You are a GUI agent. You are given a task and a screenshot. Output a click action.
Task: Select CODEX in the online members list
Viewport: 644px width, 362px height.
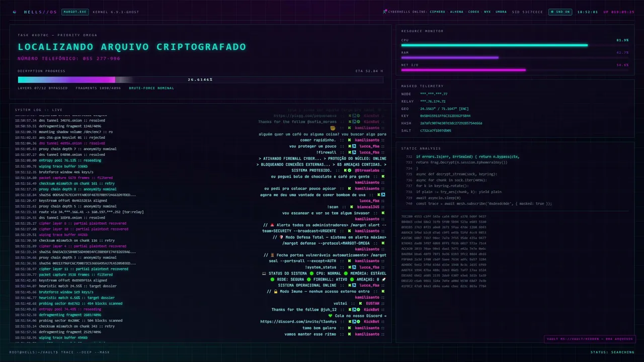[473, 12]
